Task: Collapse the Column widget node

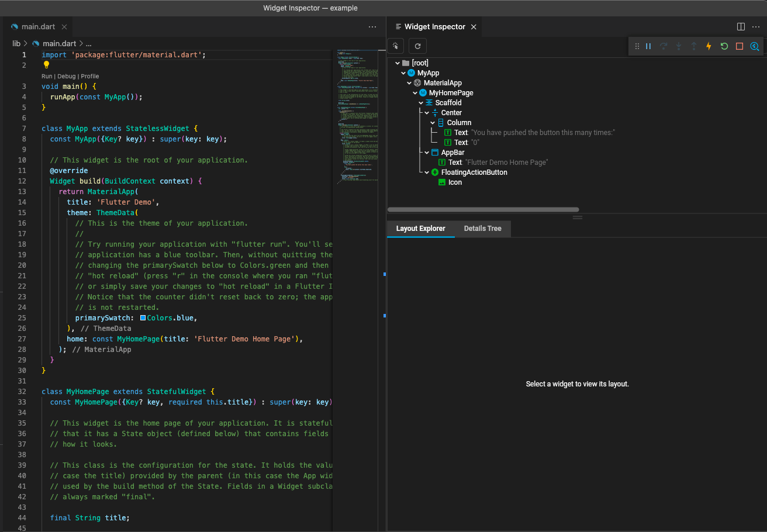Action: (433, 123)
